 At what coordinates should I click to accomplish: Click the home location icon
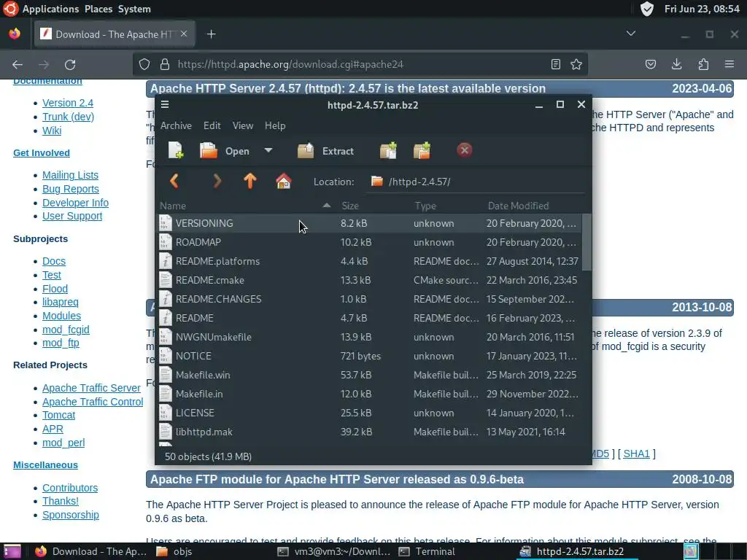(x=284, y=181)
